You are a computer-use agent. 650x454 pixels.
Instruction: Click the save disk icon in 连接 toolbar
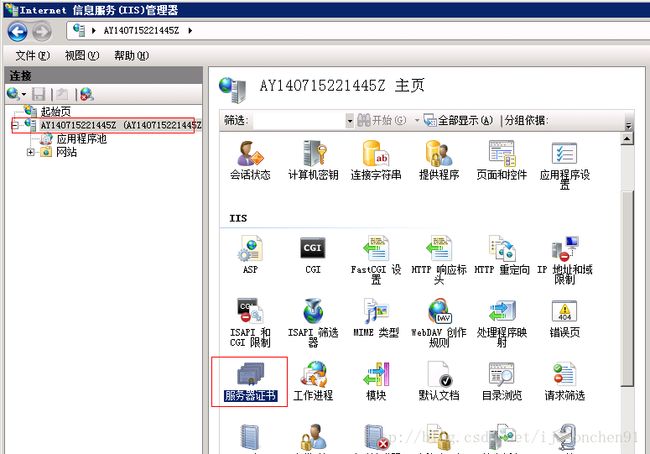click(x=39, y=94)
